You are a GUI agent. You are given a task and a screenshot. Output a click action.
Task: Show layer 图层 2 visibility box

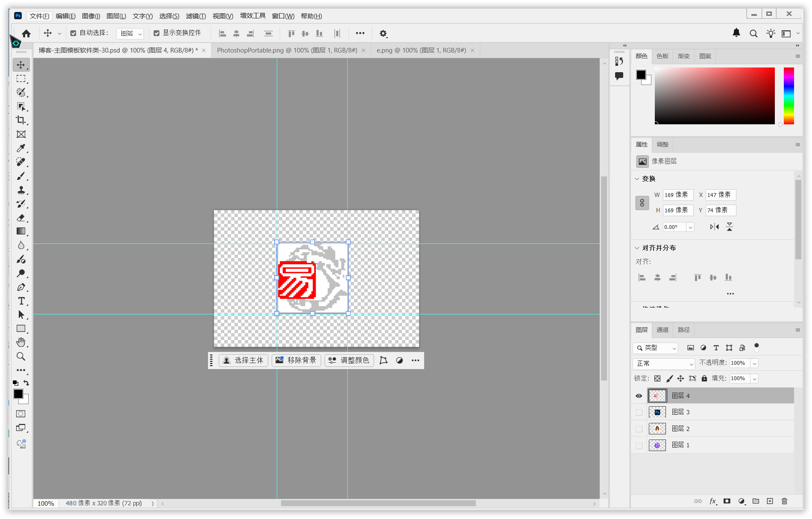click(x=639, y=429)
